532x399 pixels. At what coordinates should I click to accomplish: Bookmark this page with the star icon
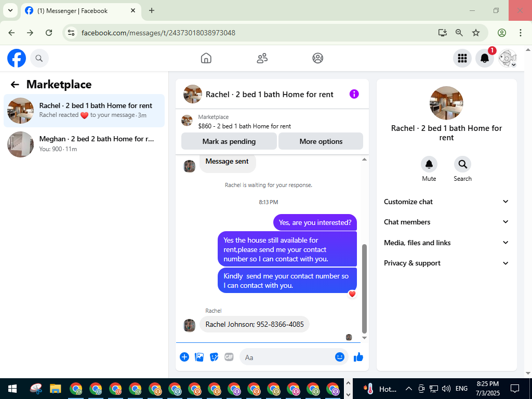click(476, 33)
